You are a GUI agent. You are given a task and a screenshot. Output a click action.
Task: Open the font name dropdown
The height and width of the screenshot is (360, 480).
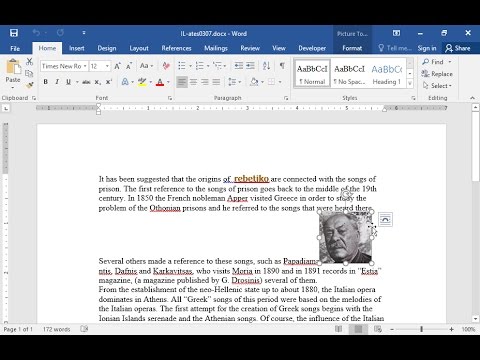coord(85,66)
